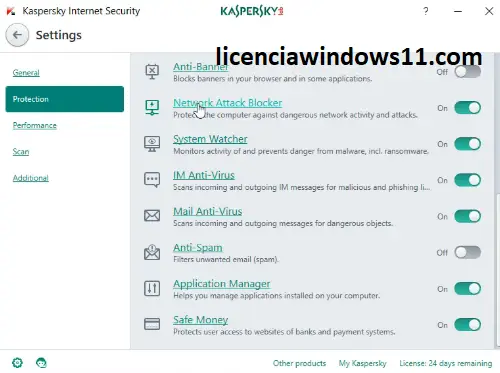Click License: 24 days remaining
This screenshot has height=373, width=500.
[x=446, y=363]
